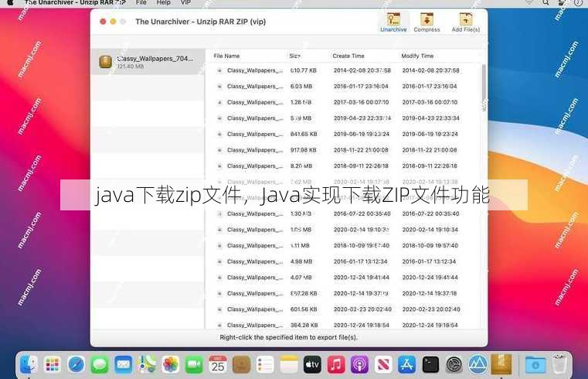This screenshot has height=379, width=588.
Task: Open Mail from the dock
Action: [124, 364]
